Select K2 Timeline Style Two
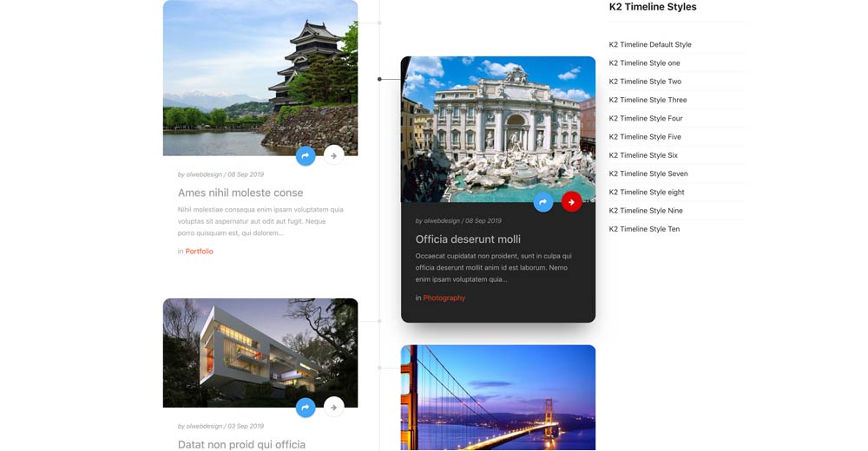868x451 pixels. coord(645,82)
